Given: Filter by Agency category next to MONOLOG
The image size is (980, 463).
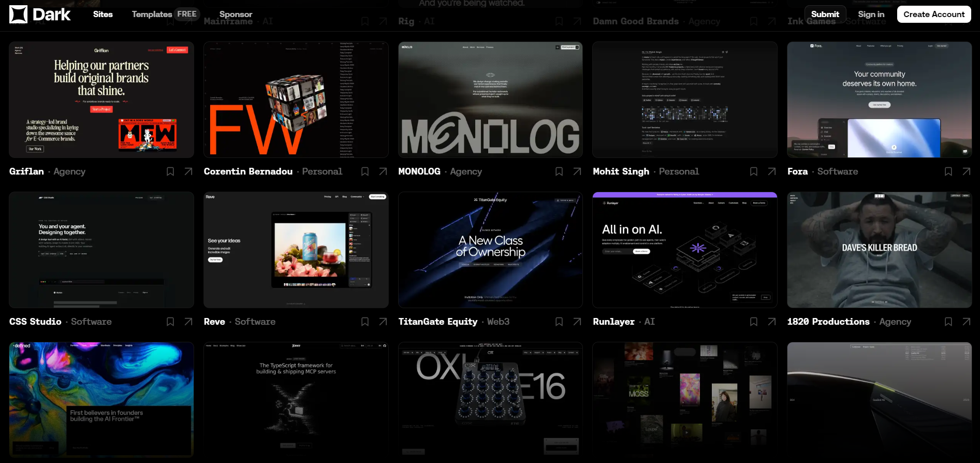Looking at the screenshot, I should (466, 171).
